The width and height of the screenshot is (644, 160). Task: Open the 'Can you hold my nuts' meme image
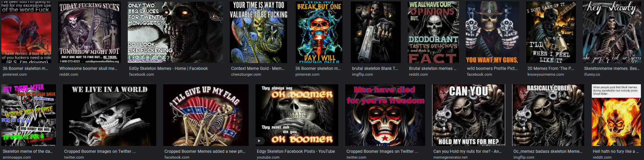468,115
